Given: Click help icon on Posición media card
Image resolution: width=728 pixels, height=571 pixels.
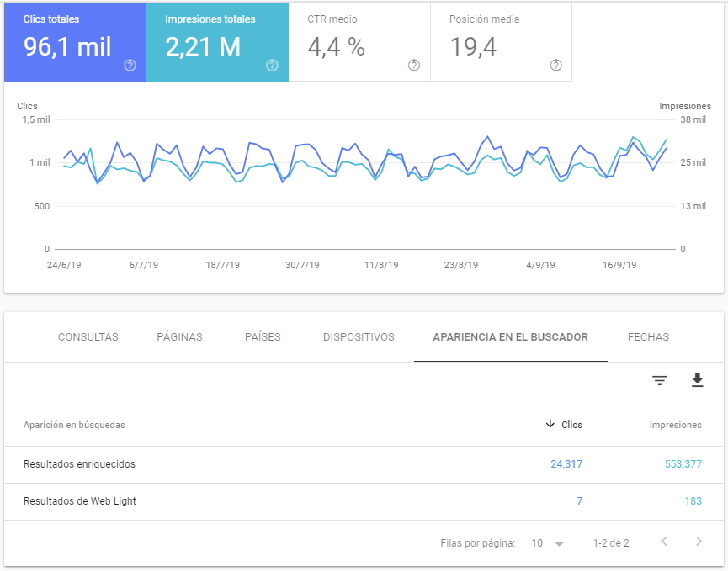Looking at the screenshot, I should [556, 66].
